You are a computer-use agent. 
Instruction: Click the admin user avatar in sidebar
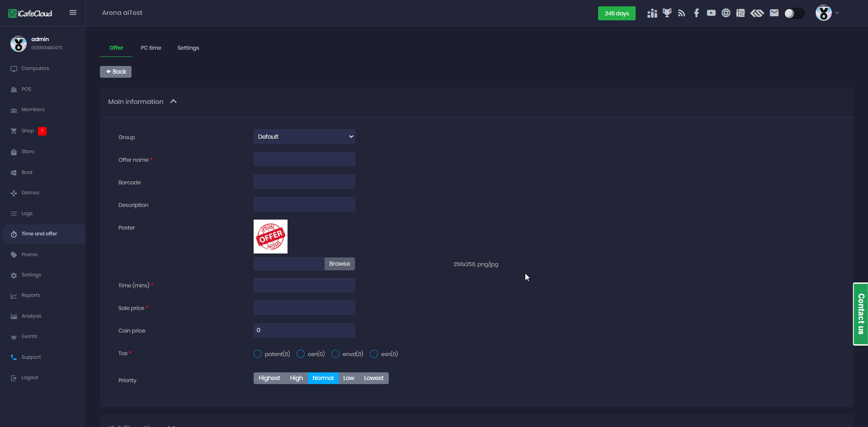click(19, 44)
